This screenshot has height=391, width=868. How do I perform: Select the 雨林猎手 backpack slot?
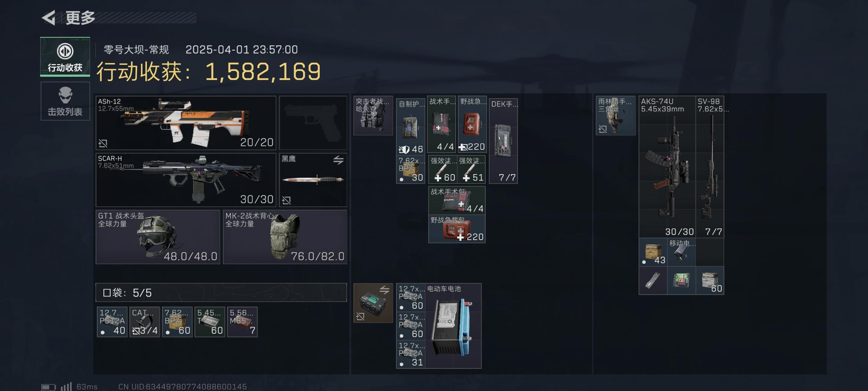[616, 115]
